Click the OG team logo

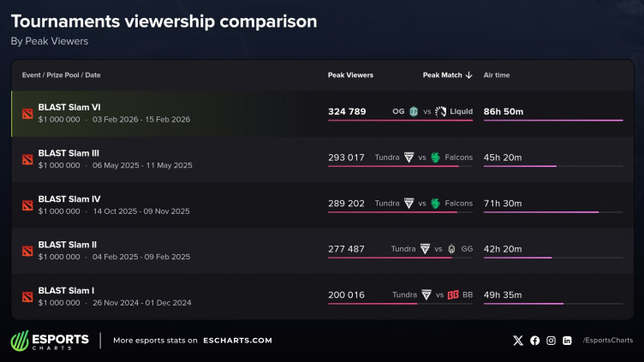(413, 111)
